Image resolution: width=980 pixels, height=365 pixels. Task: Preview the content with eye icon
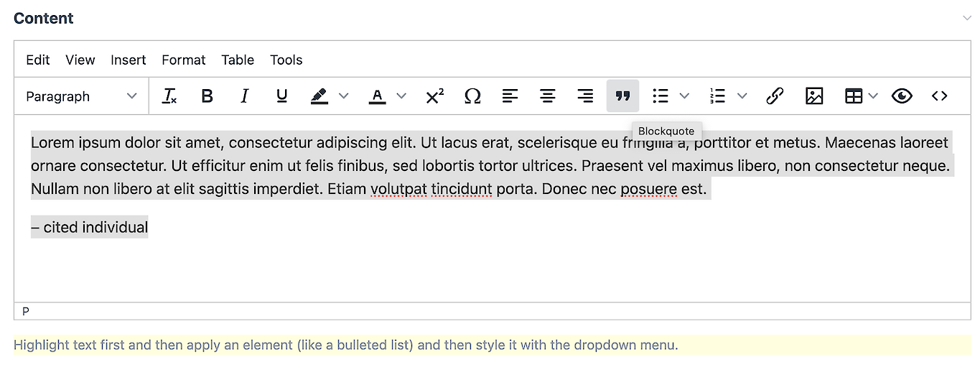tap(902, 96)
